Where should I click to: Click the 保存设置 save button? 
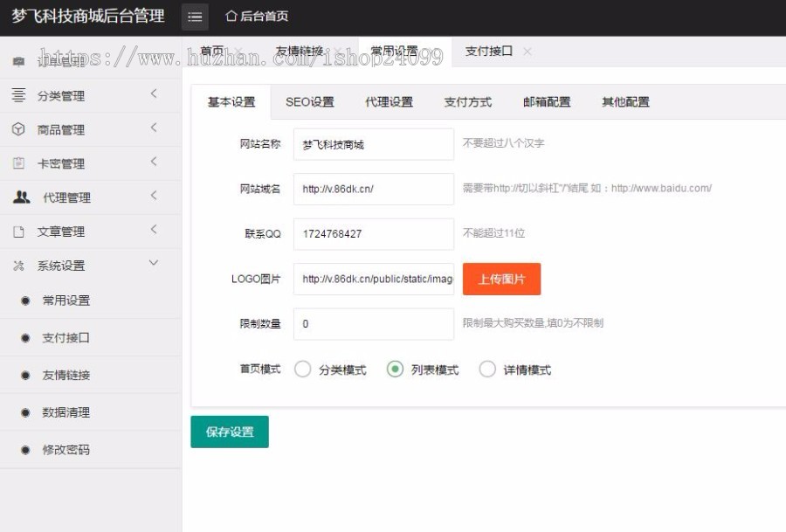coord(229,432)
